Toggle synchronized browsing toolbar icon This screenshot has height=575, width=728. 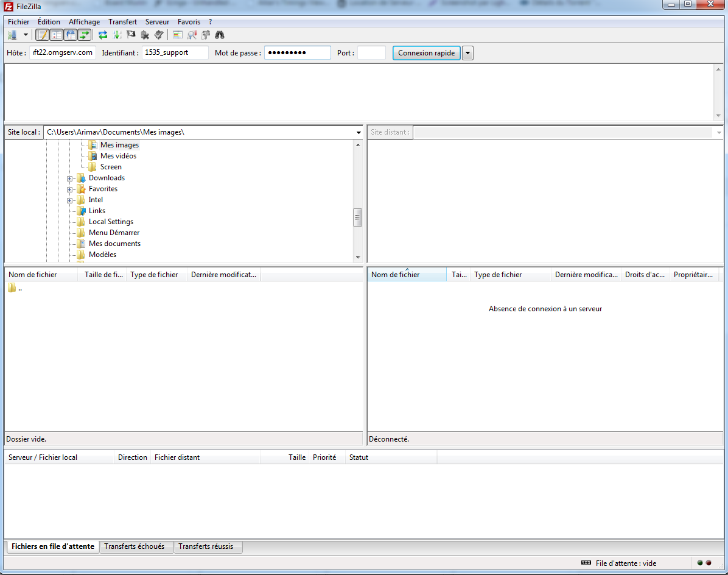point(206,35)
